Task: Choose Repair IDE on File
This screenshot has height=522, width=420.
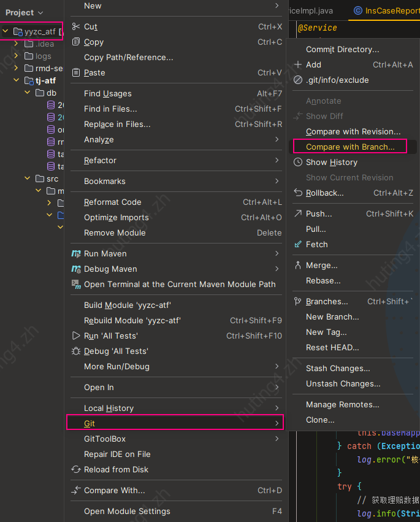Action: (177, 454)
